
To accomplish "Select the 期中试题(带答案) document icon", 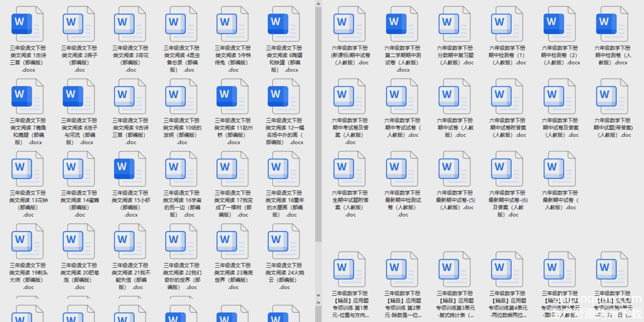I will (612, 97).
